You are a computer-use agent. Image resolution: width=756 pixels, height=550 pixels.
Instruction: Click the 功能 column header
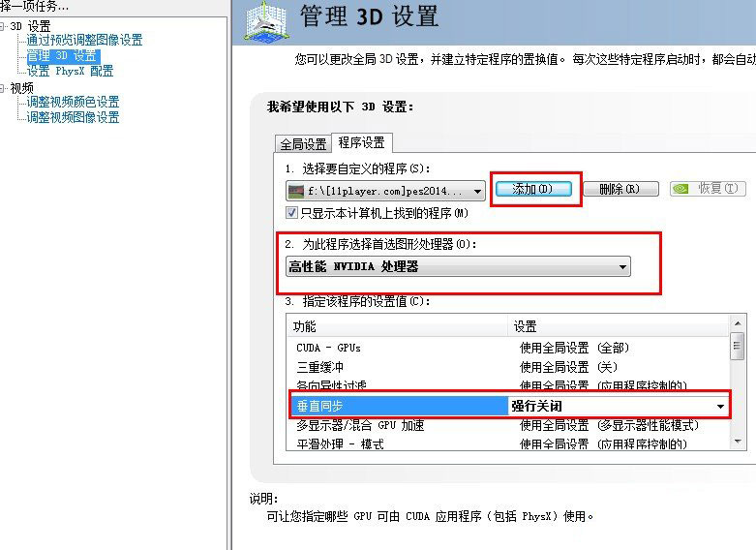click(397, 326)
